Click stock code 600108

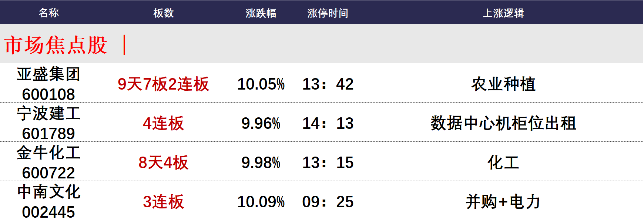tap(48, 94)
